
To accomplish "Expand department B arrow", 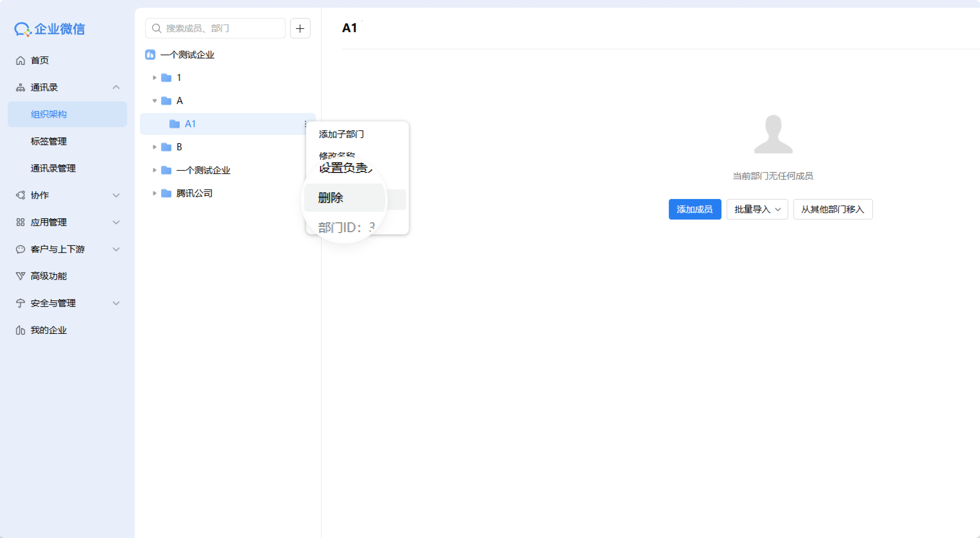I will (154, 147).
